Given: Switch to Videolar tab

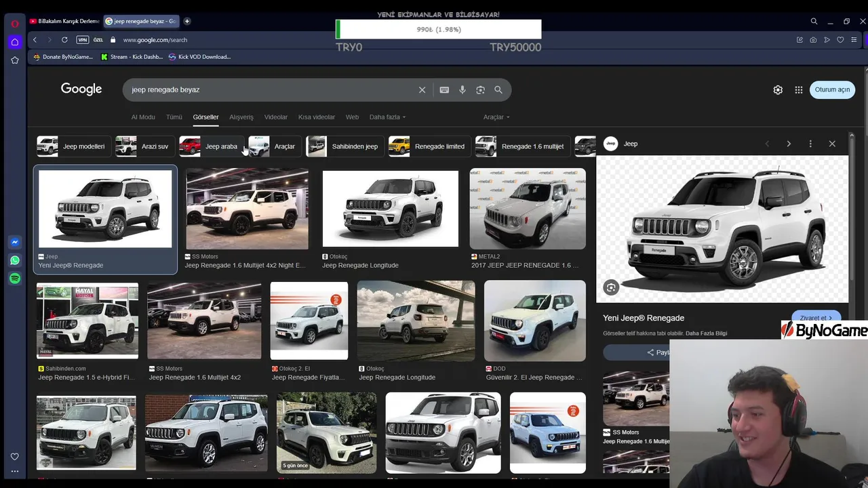Looking at the screenshot, I should click(276, 117).
